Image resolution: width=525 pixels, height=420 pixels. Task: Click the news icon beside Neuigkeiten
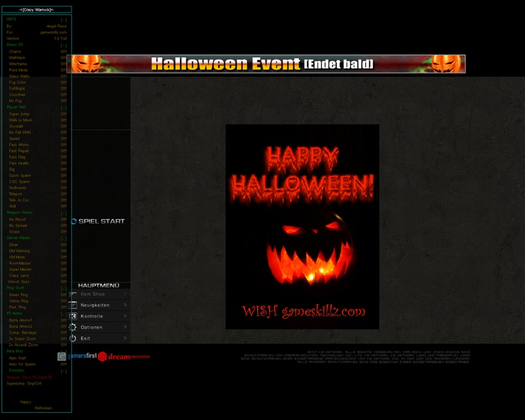(73, 305)
